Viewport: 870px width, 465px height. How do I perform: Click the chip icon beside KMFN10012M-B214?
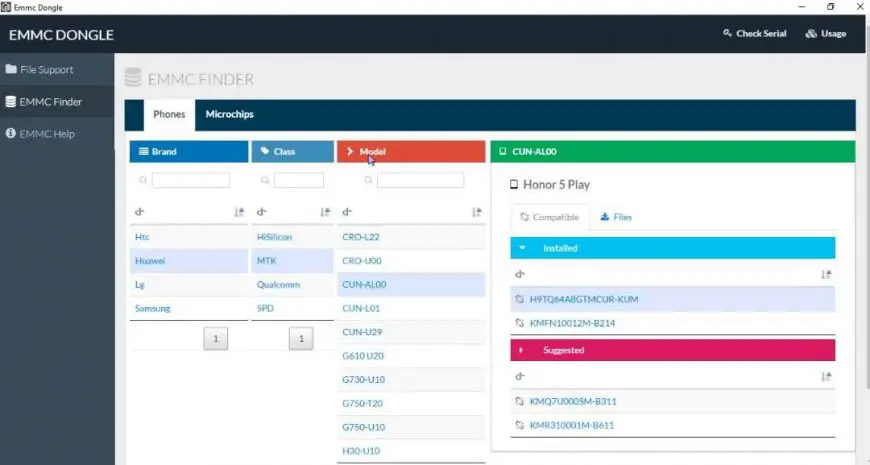click(519, 323)
